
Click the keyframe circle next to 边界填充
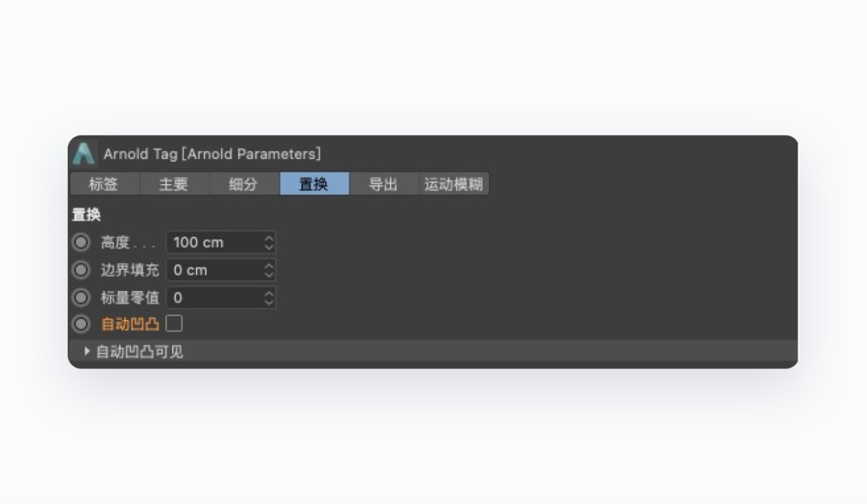pos(81,270)
